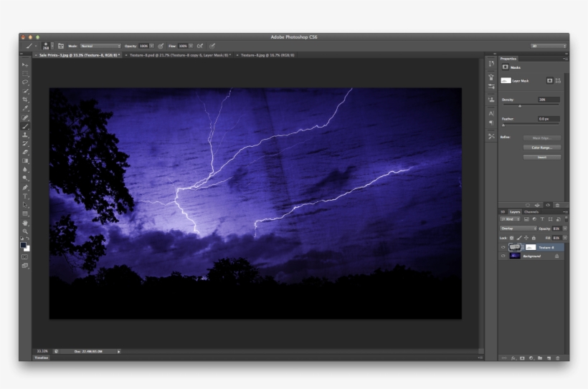The height and width of the screenshot is (389, 588).
Task: Activate the Zoom tool
Action: [x=25, y=231]
